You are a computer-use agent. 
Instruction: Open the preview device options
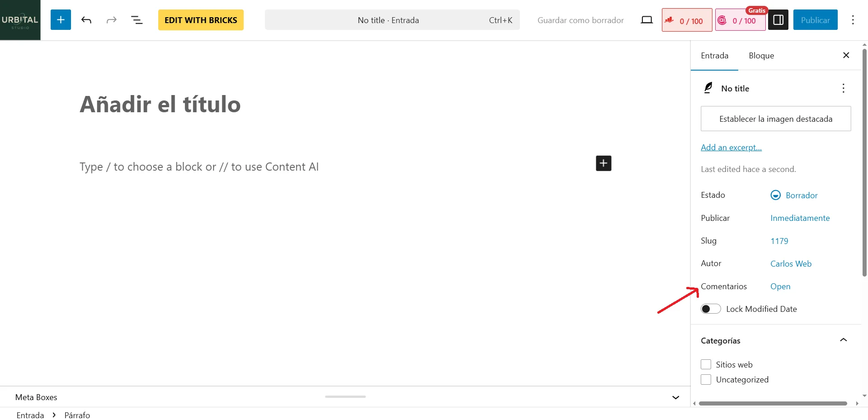(647, 20)
